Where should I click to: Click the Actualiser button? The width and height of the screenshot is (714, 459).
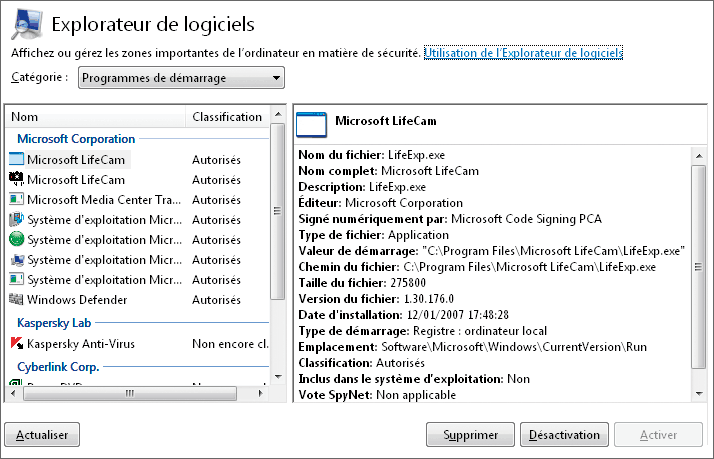pyautogui.click(x=42, y=435)
